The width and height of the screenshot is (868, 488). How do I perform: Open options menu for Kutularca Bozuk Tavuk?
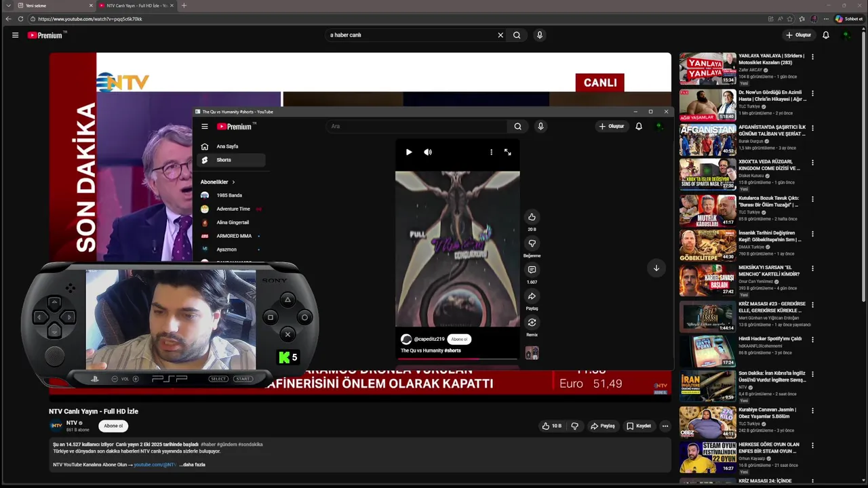[x=812, y=199]
